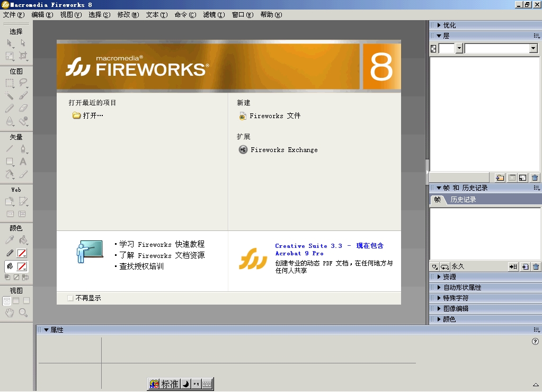The height and width of the screenshot is (392, 542).
Task: Select the Rubber Stamp tool
Action: pos(23,121)
